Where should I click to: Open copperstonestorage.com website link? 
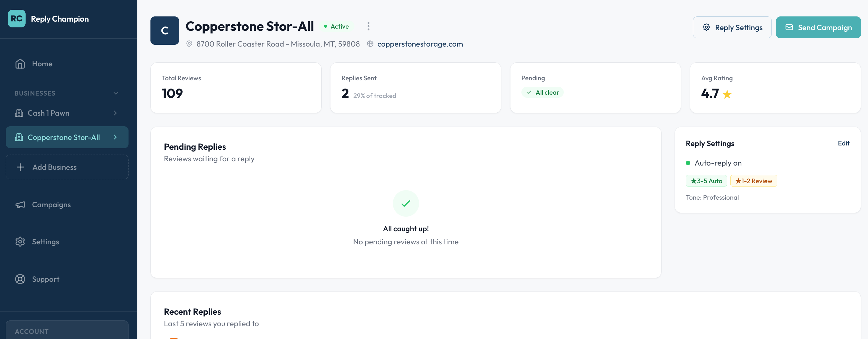[419, 44]
